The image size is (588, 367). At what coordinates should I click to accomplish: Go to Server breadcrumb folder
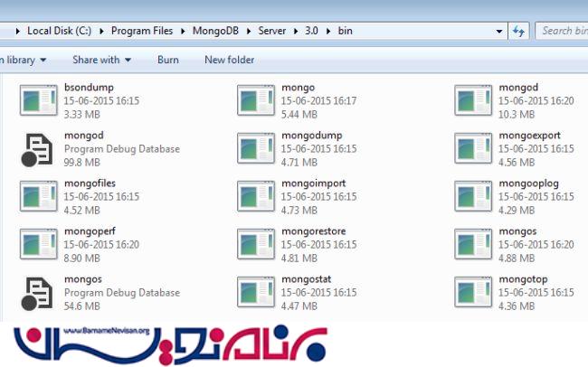click(272, 31)
